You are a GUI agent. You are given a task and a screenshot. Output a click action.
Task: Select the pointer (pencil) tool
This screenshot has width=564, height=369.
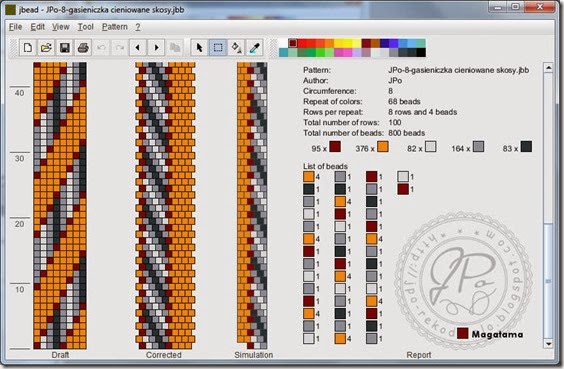coord(199,47)
